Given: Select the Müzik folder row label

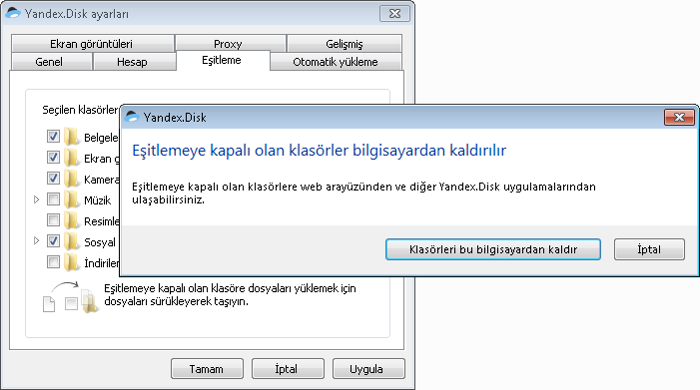Looking at the screenshot, I should point(97,200).
